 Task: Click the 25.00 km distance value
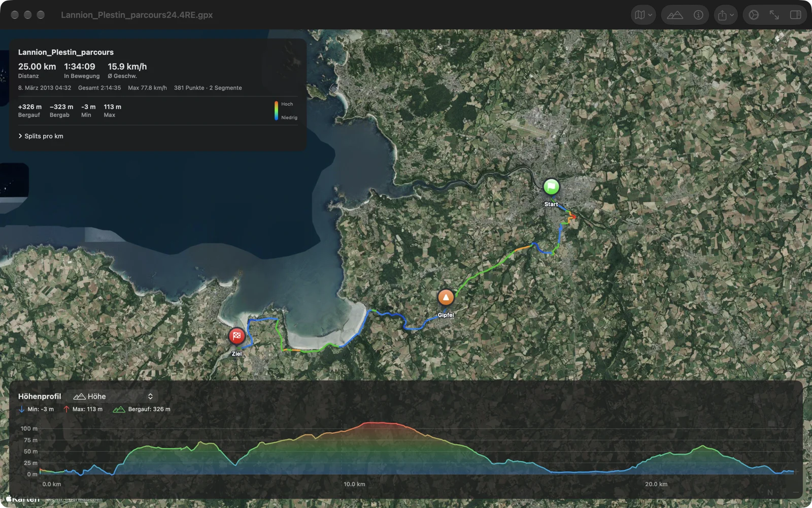[37, 67]
